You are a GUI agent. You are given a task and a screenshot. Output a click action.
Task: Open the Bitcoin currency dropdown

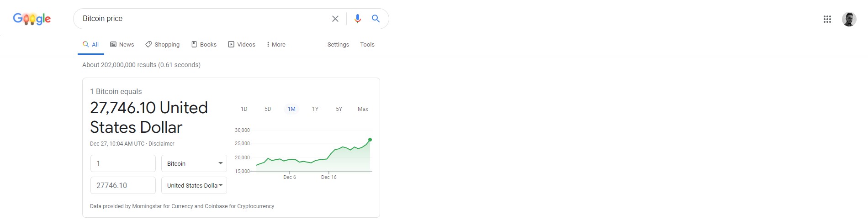[x=194, y=163]
